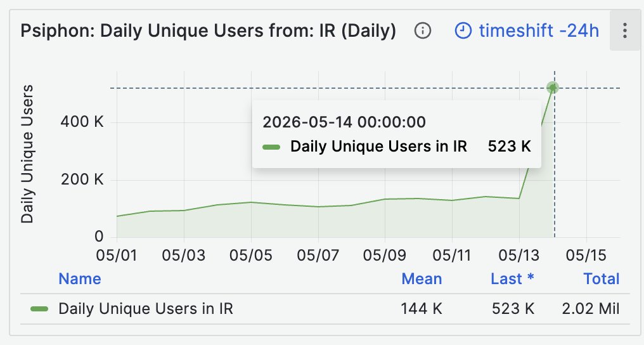Open the panel info icon
644x345 pixels.
[423, 30]
